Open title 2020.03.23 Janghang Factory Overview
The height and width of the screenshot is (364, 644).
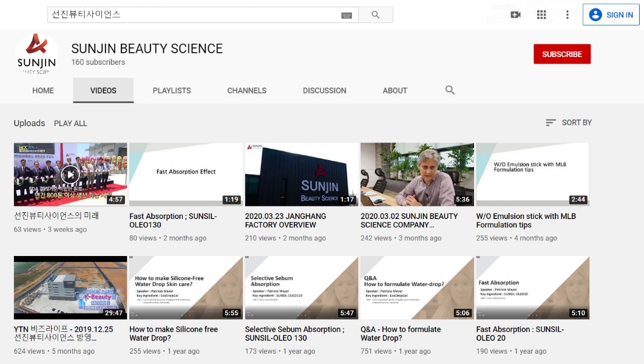pyautogui.click(x=285, y=220)
